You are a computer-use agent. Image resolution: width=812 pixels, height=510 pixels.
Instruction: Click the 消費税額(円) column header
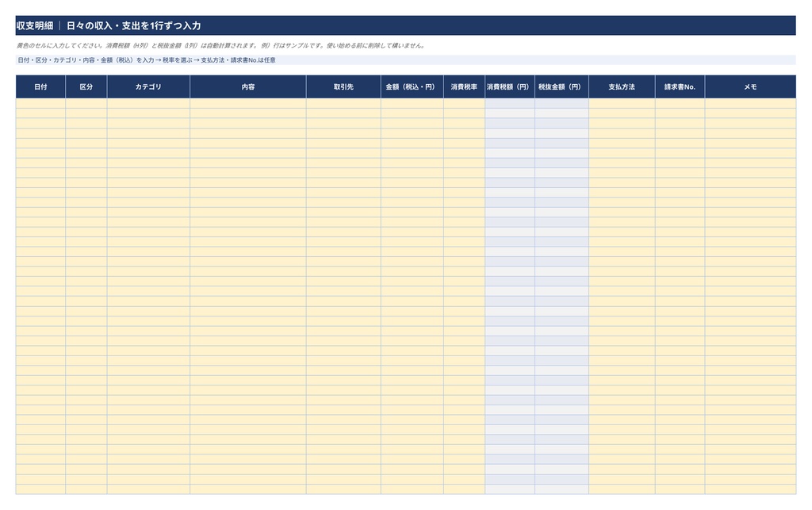(510, 86)
